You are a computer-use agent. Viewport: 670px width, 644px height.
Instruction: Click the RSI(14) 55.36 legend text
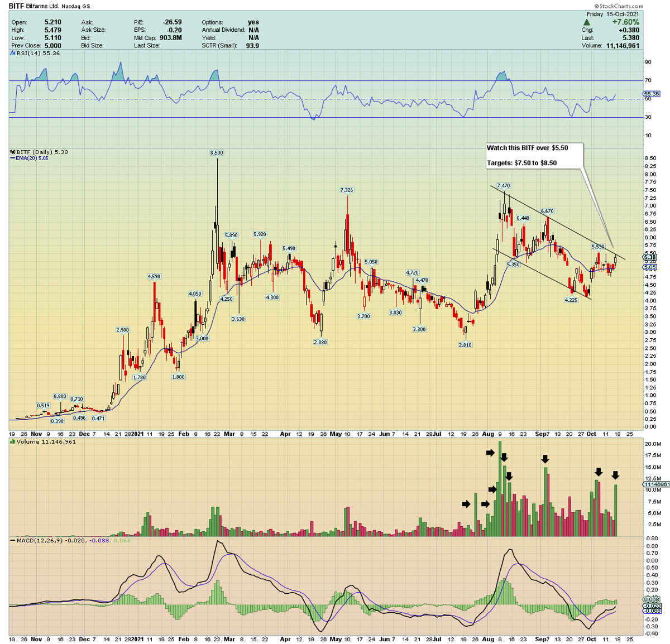[38, 54]
